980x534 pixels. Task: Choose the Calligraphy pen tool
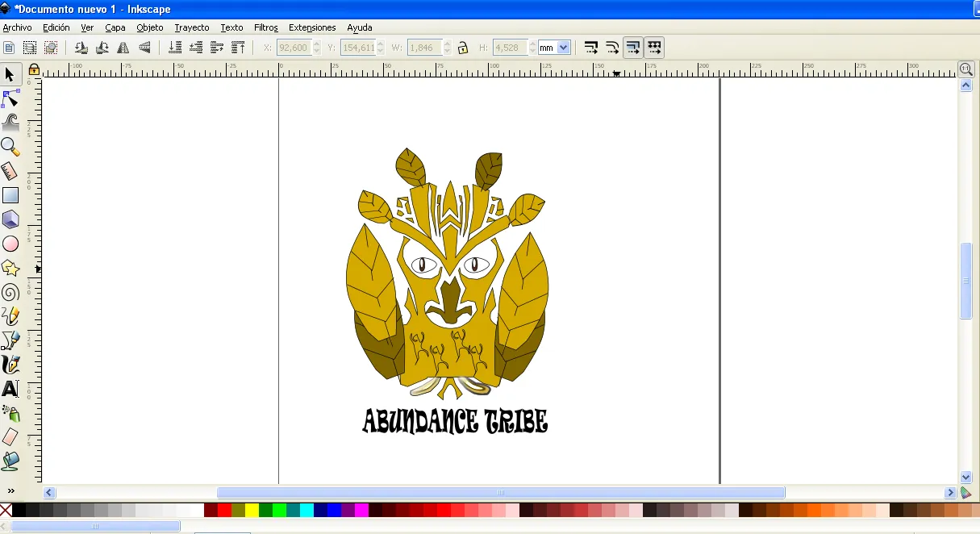10,365
